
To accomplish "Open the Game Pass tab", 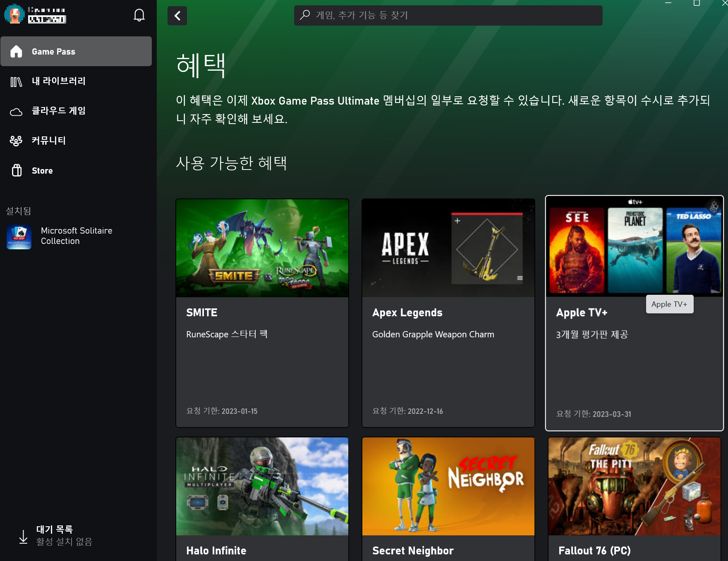I will (76, 51).
